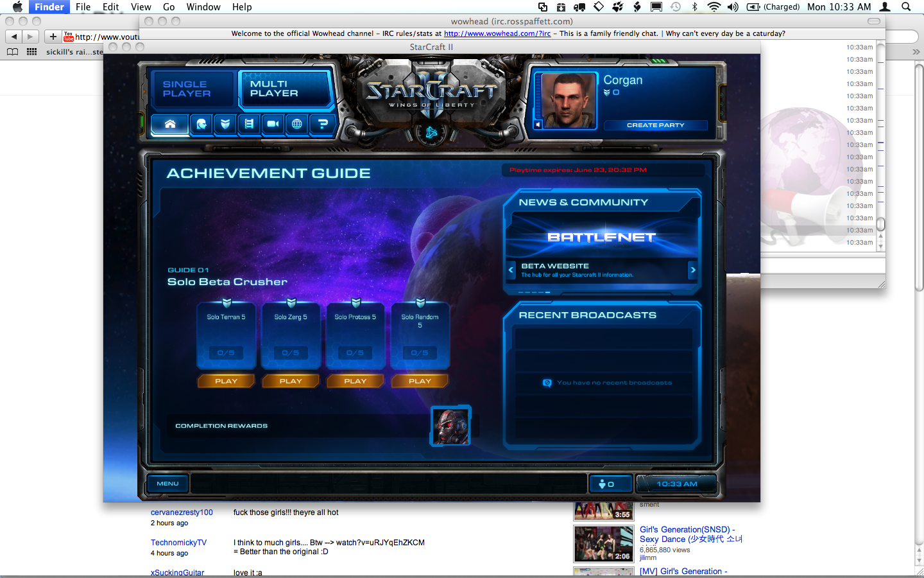Open the Battle.net beta website banner
The width and height of the screenshot is (924, 578).
click(602, 237)
